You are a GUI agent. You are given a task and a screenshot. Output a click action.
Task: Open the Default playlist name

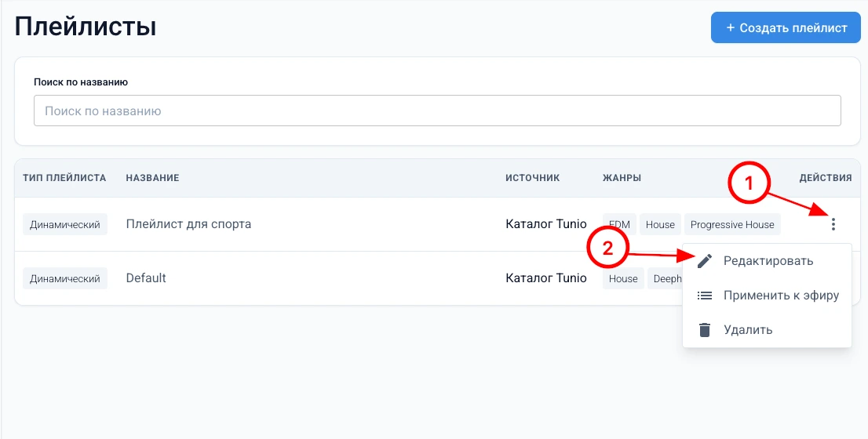tap(146, 278)
